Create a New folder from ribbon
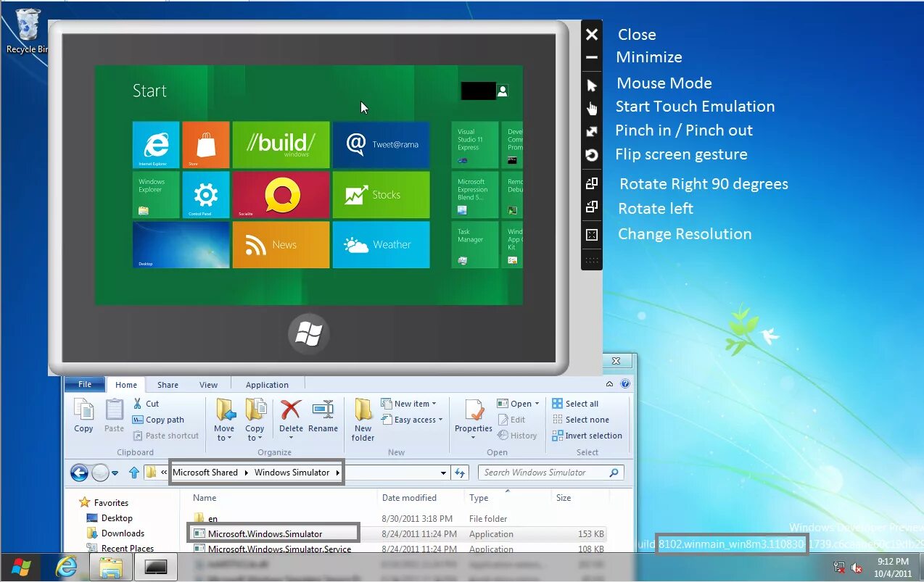 pyautogui.click(x=363, y=420)
